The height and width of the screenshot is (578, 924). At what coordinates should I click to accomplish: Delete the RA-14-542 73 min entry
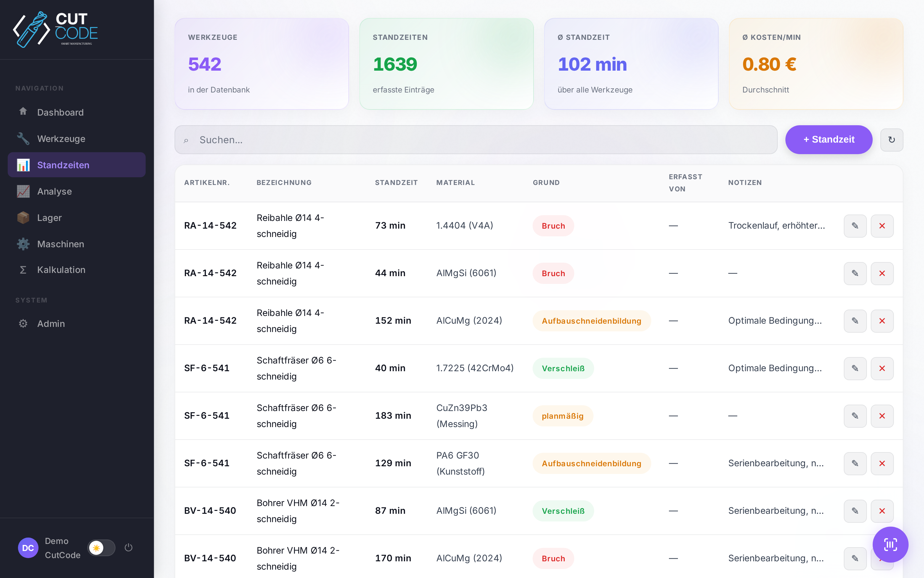(x=882, y=225)
